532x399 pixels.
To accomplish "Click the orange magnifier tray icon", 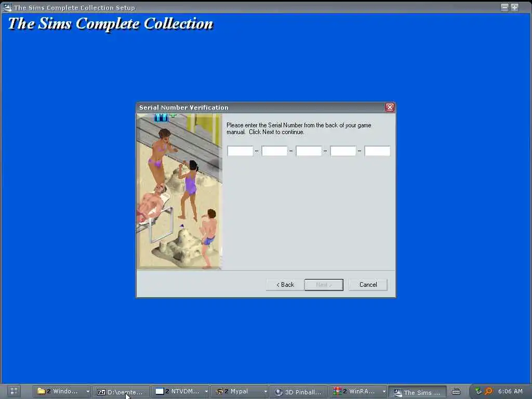I will [488, 391].
